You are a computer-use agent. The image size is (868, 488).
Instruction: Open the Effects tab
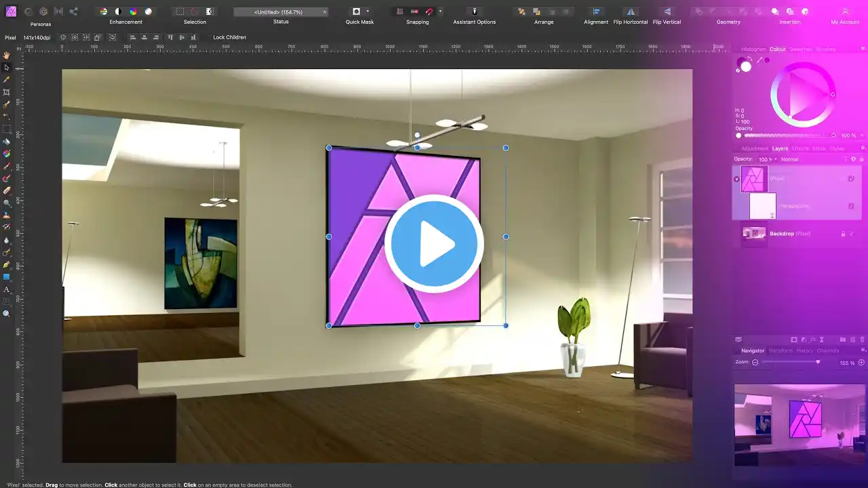tap(800, 148)
